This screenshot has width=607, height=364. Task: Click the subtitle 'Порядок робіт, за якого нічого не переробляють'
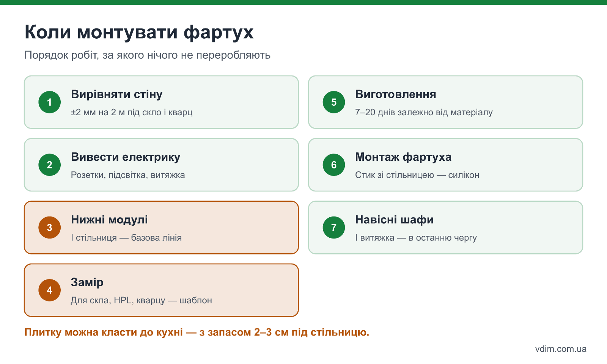click(148, 55)
